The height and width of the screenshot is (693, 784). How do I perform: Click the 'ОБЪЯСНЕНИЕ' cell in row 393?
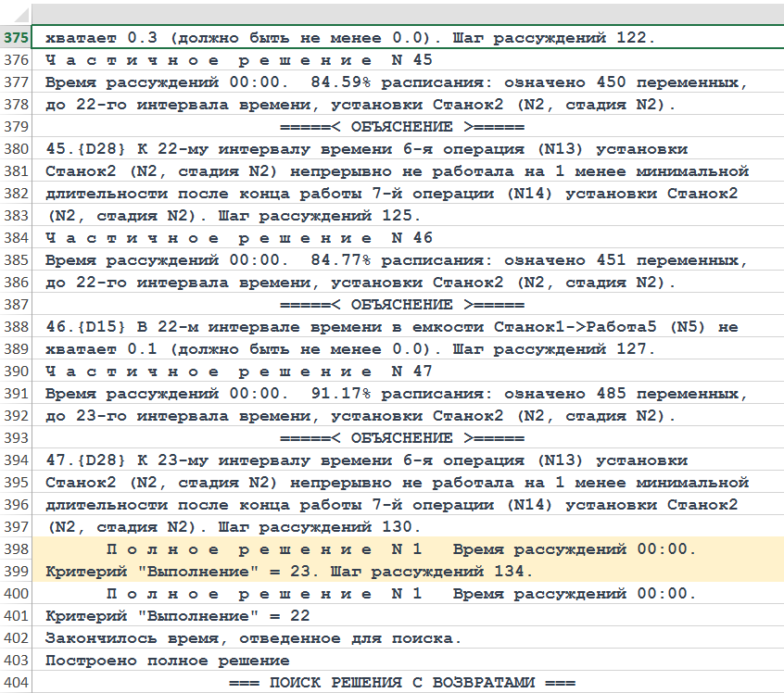401,438
